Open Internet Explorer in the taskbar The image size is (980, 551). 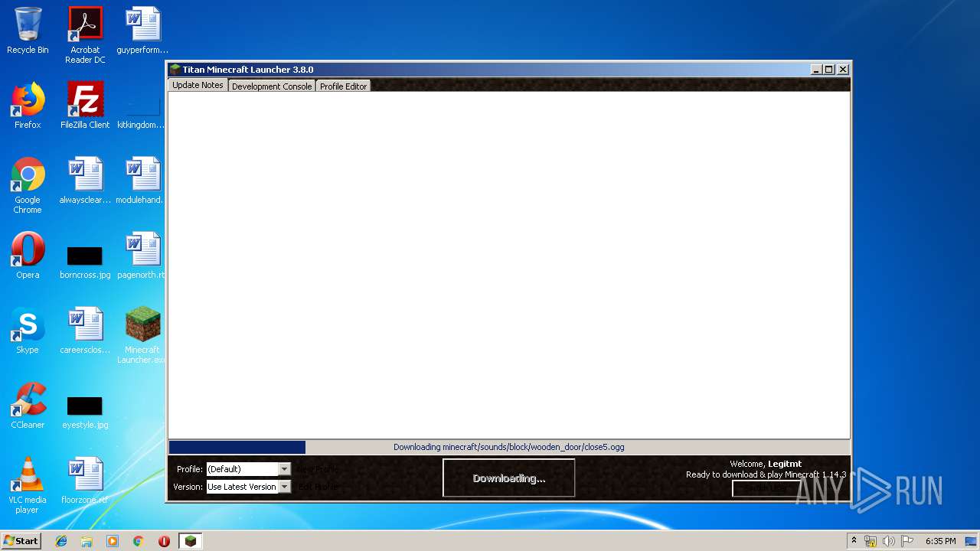(x=61, y=541)
